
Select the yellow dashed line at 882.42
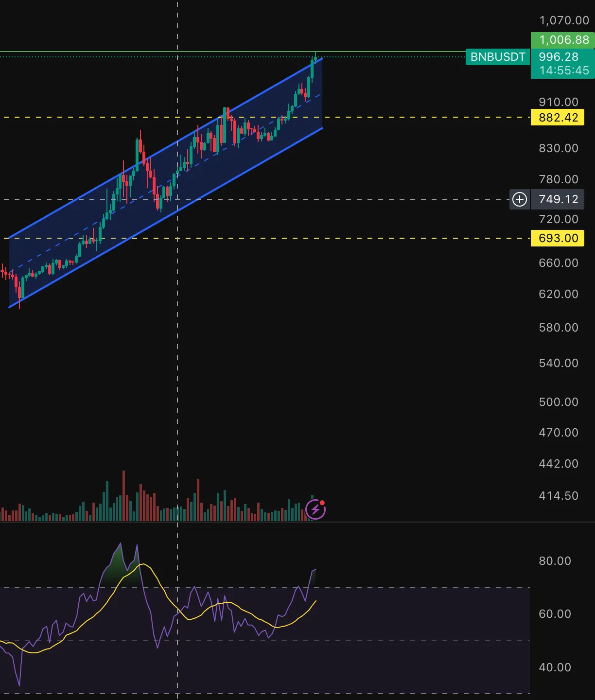389,118
